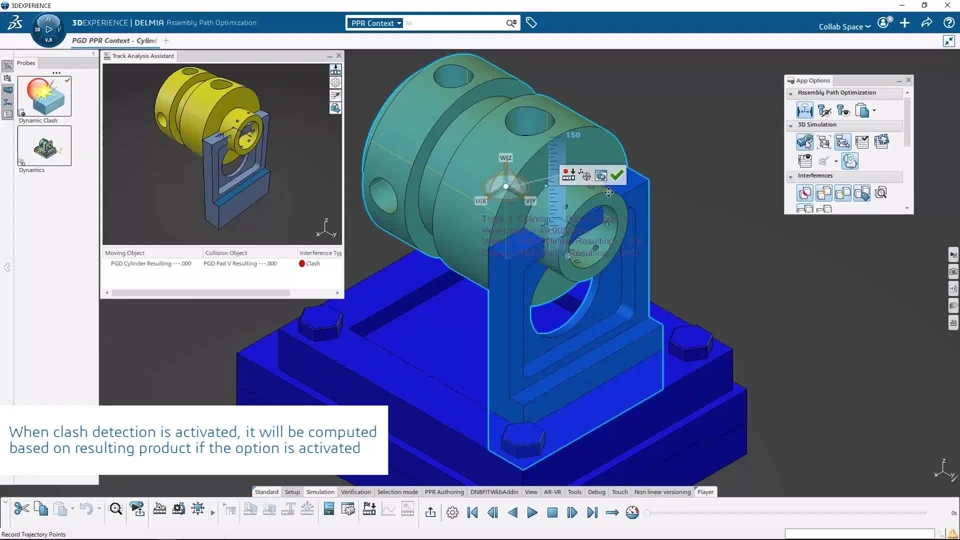
Task: Click the magnifier search icon in the bottom toolbar
Action: [116, 509]
